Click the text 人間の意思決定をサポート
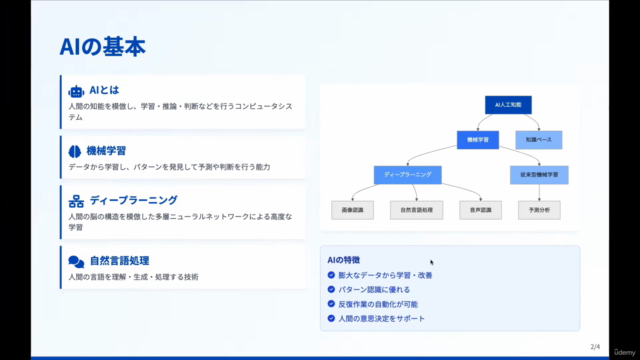 tap(382, 318)
